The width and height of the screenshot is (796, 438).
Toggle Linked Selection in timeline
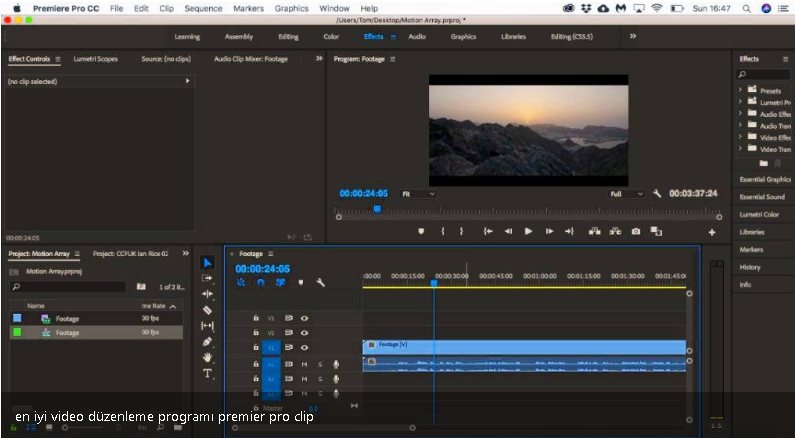point(280,283)
